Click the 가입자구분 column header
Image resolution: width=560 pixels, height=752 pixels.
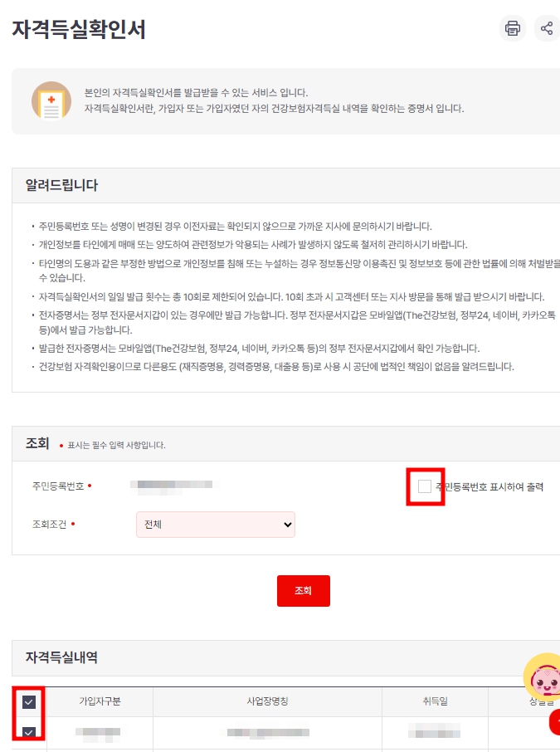[100, 701]
